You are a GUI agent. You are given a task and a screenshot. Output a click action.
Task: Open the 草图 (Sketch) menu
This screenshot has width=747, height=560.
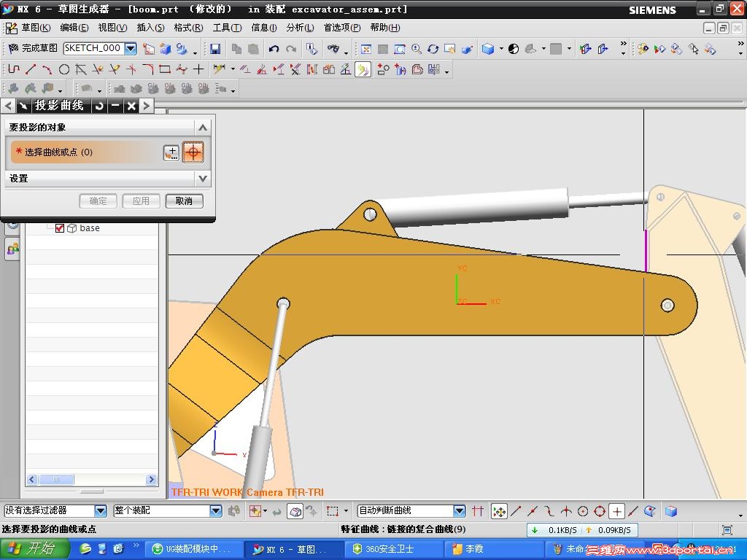[x=36, y=28]
